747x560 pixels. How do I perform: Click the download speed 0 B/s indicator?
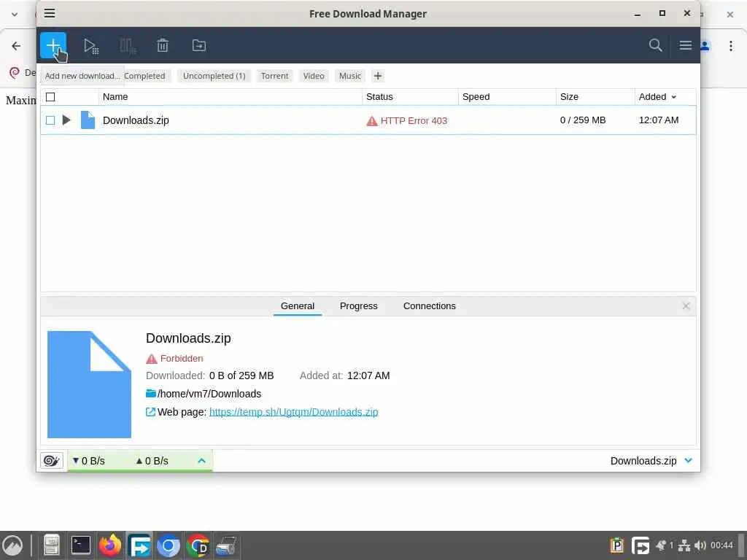88,461
